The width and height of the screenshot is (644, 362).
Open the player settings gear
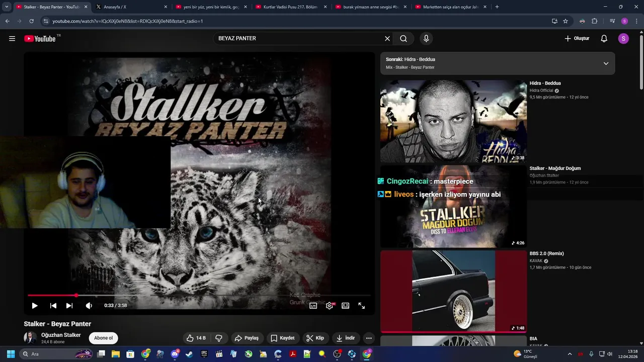[x=330, y=306]
